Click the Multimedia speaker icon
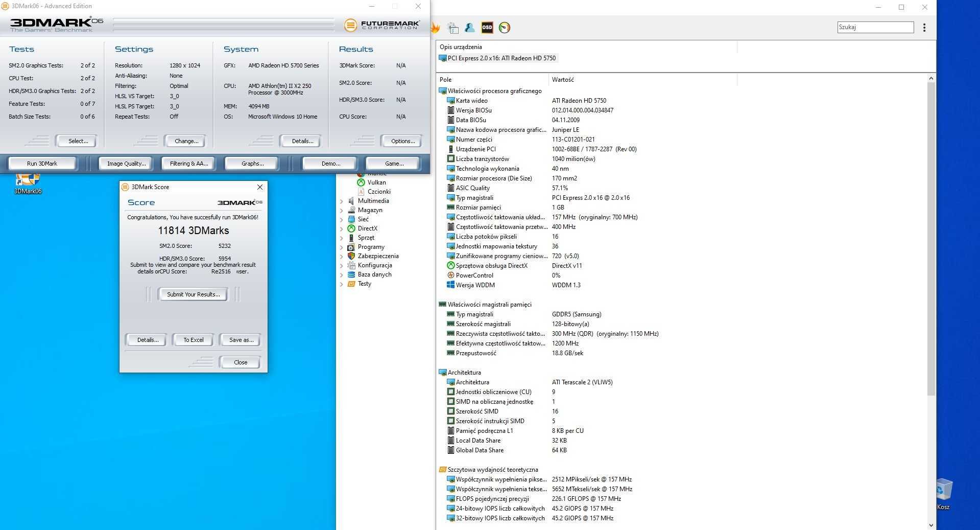Image resolution: width=980 pixels, height=530 pixels. pyautogui.click(x=351, y=201)
